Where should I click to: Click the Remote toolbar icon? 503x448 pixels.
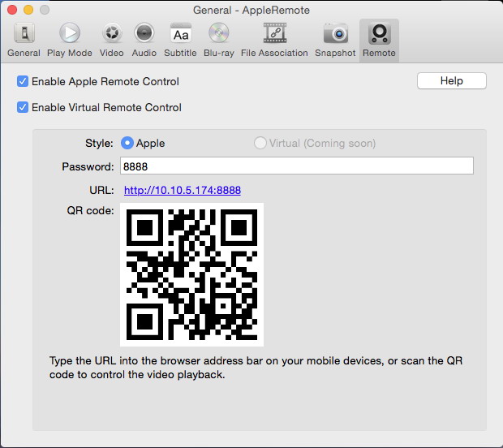pos(379,40)
